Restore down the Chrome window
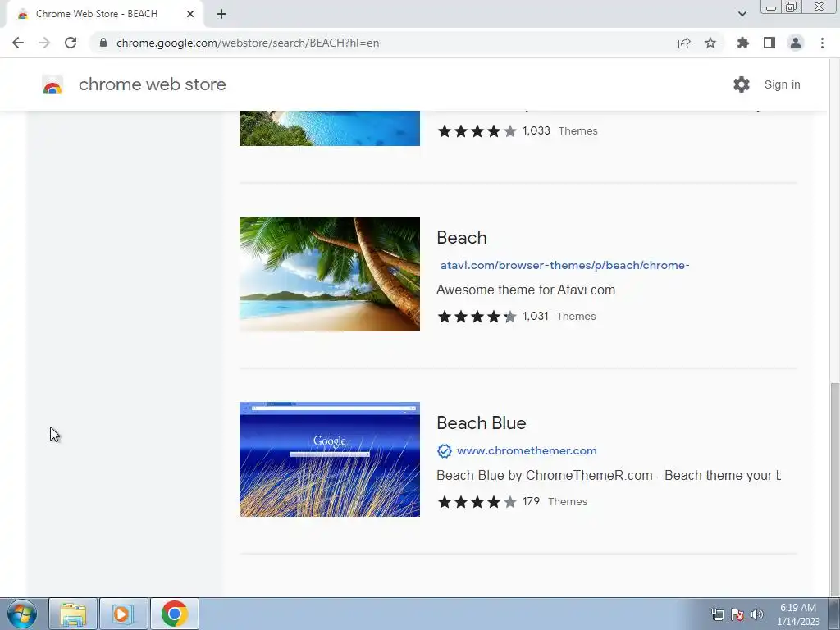Screen dimensions: 840x630 792,7
